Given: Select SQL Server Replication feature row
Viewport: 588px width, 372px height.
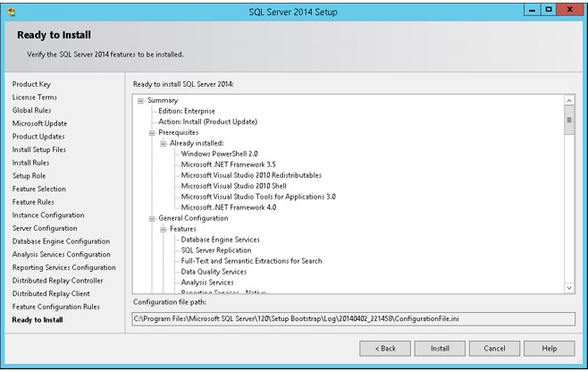Looking at the screenshot, I should (216, 250).
